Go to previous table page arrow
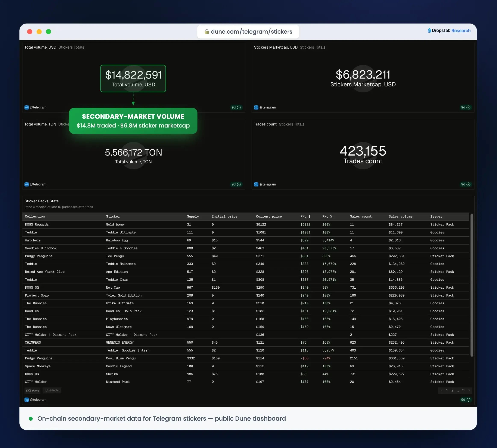Viewport: 497px width, 448px height. pos(441,390)
